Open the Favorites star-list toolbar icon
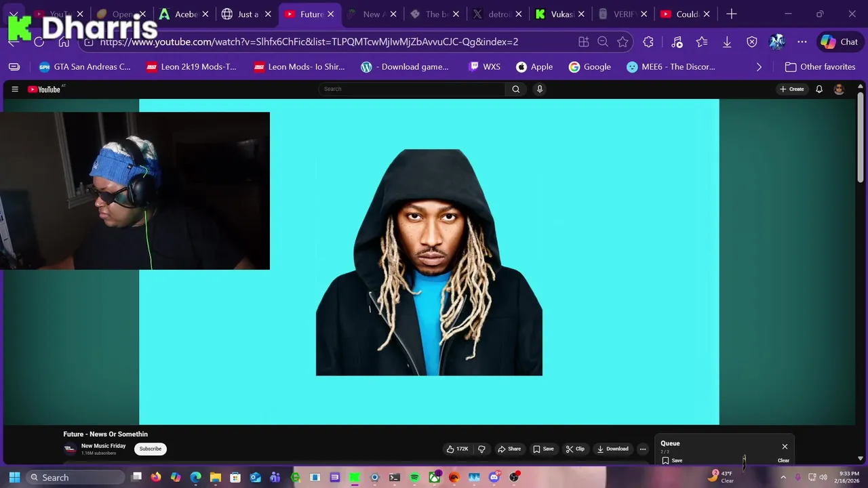 tap(702, 42)
